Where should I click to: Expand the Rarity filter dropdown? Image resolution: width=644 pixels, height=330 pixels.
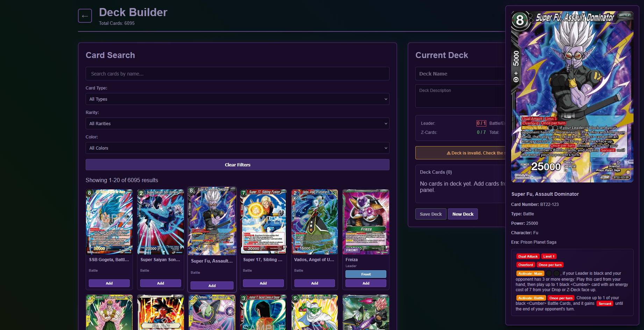pos(237,123)
